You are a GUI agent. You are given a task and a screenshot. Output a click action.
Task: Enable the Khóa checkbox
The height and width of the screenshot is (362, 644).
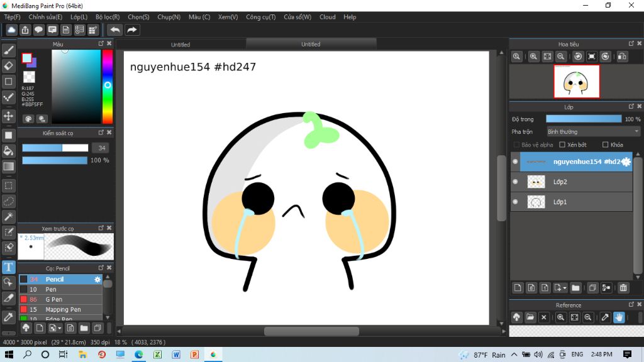[606, 145]
